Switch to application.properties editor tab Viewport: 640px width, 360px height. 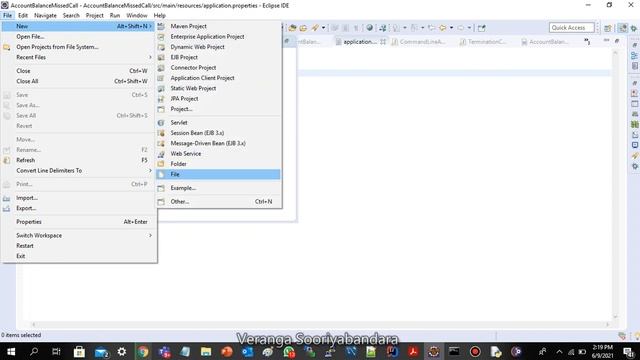point(359,42)
